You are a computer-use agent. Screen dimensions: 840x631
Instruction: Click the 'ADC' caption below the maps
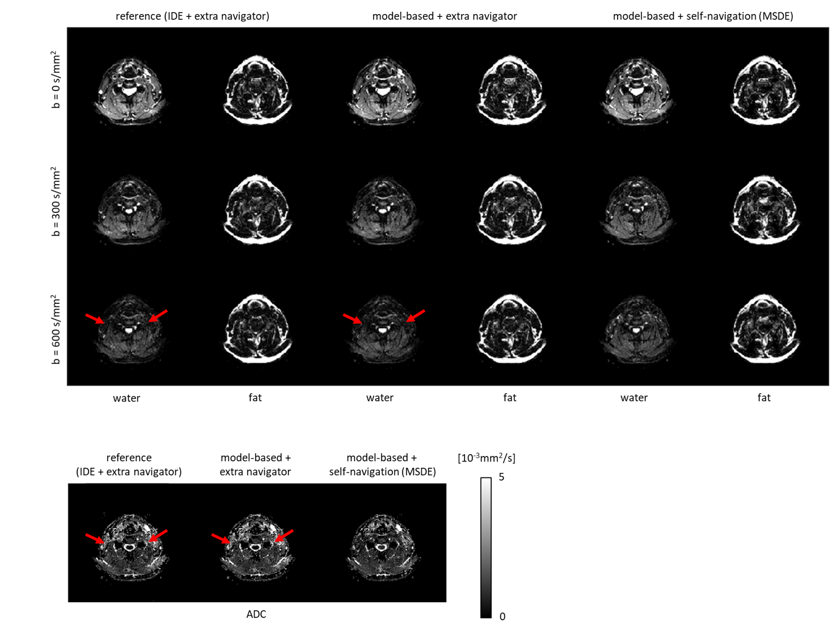(x=256, y=614)
